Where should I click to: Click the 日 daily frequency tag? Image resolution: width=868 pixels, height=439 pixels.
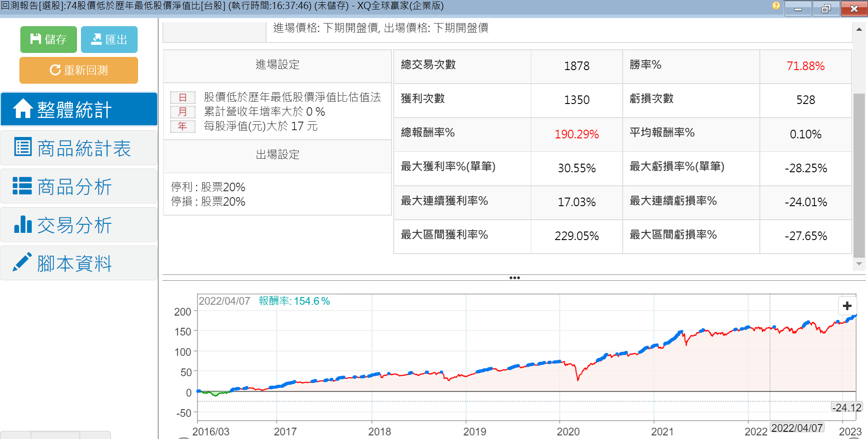[182, 98]
